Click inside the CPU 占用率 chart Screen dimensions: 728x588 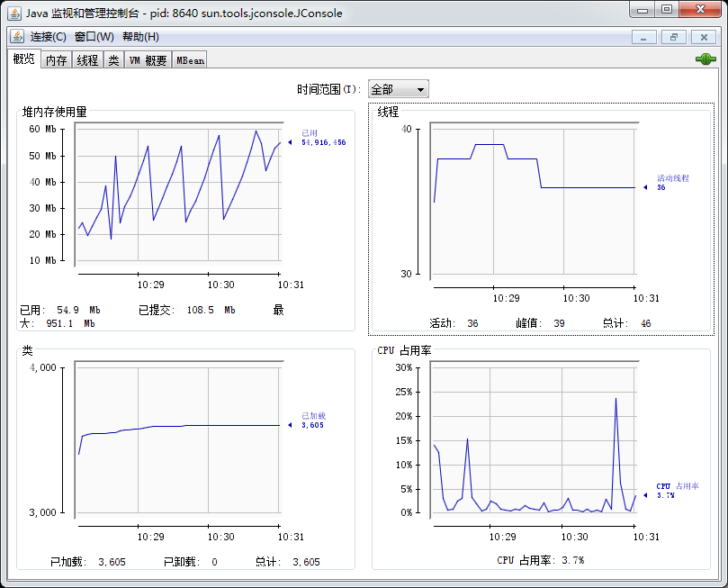(534, 439)
